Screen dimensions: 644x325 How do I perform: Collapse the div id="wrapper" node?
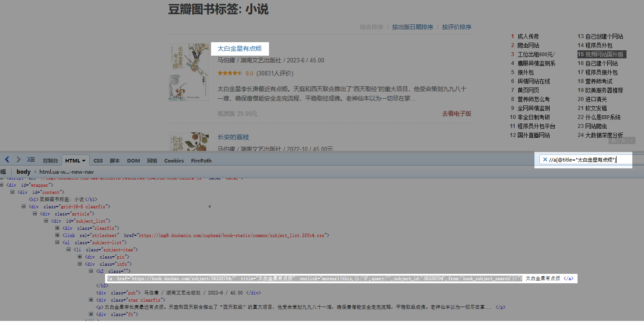2,185
